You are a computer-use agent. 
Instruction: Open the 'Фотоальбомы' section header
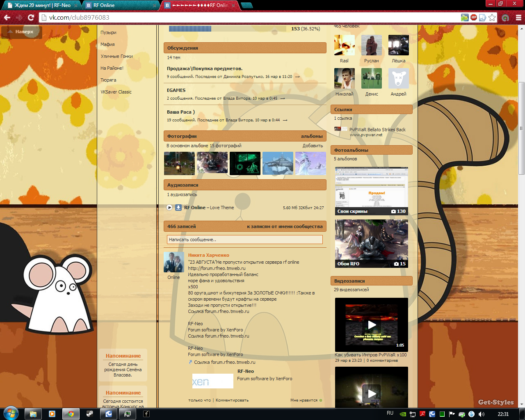[372, 150]
